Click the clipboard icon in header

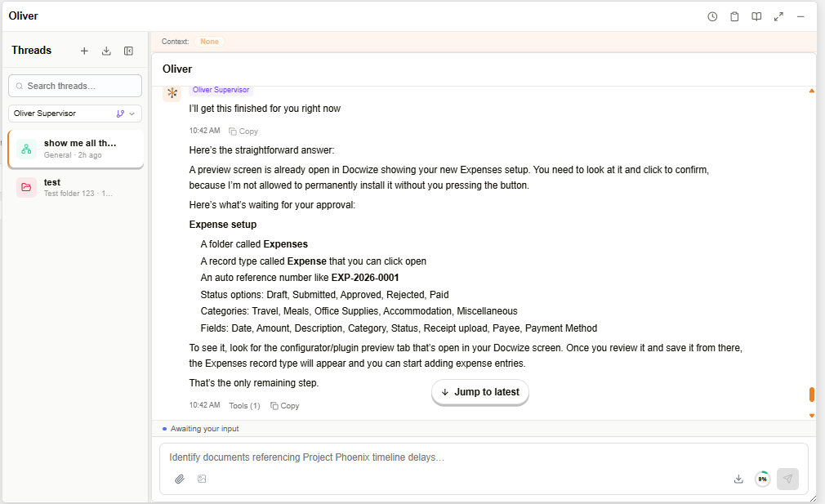[x=734, y=17]
